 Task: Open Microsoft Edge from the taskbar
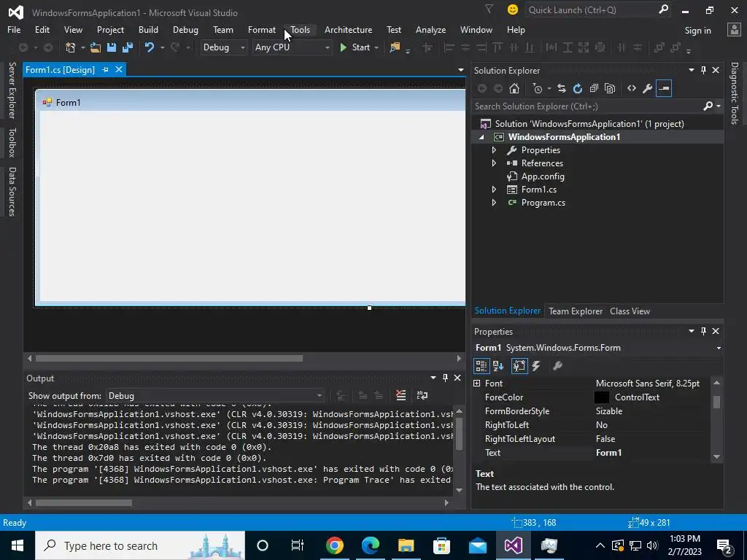pyautogui.click(x=370, y=545)
